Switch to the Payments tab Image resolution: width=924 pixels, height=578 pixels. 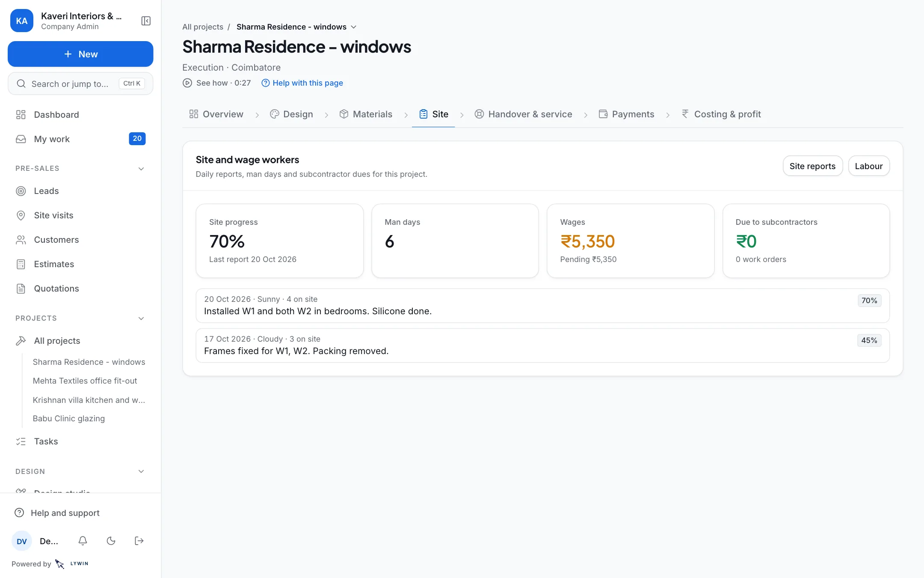tap(627, 114)
